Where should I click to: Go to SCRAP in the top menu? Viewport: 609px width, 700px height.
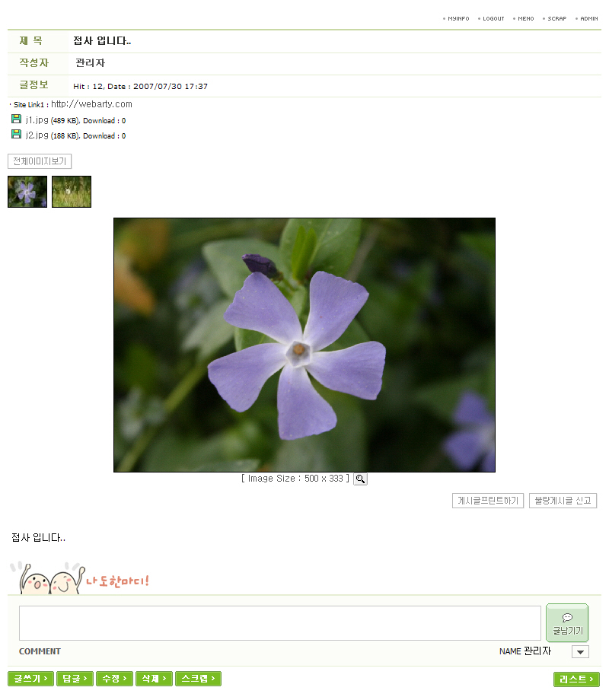(x=556, y=19)
